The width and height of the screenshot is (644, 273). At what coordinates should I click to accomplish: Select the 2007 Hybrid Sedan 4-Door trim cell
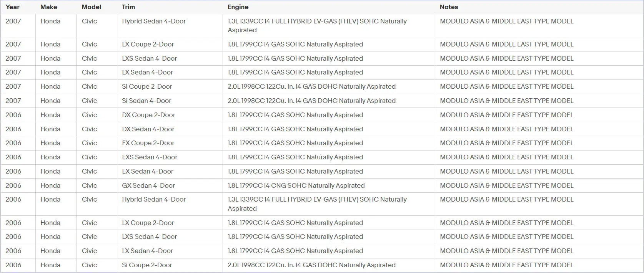pos(154,21)
